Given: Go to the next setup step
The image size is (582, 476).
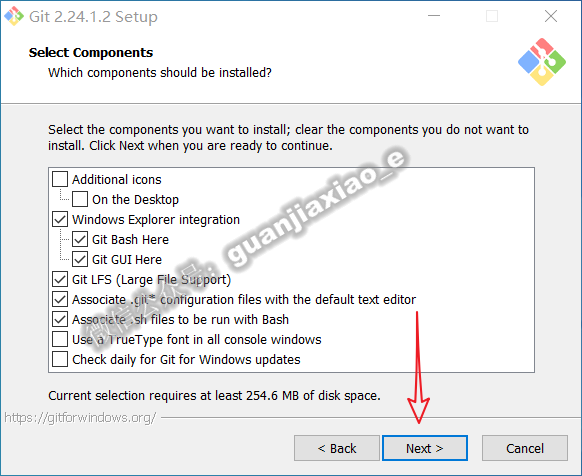Looking at the screenshot, I should (x=425, y=448).
